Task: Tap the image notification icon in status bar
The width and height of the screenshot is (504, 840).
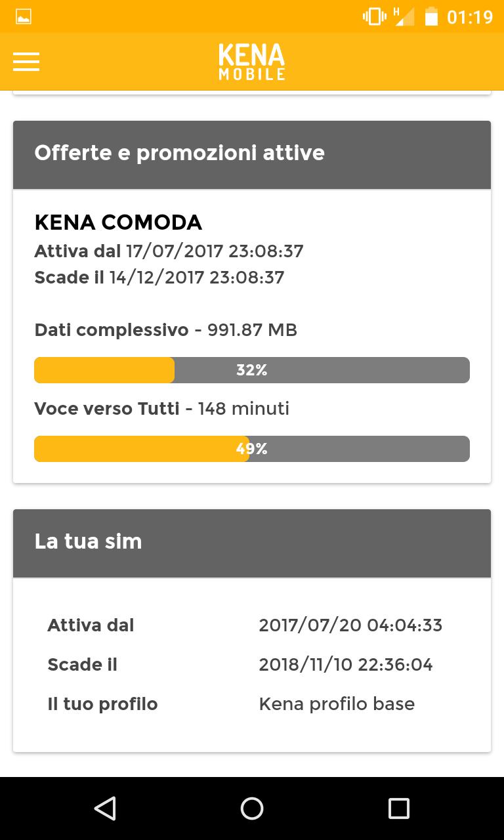Action: coord(24,17)
